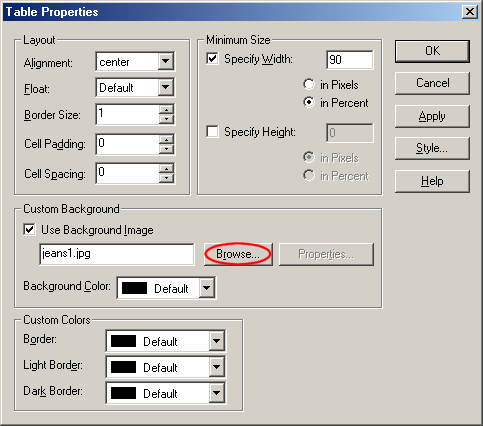Expand the Float dropdown

[x=165, y=87]
